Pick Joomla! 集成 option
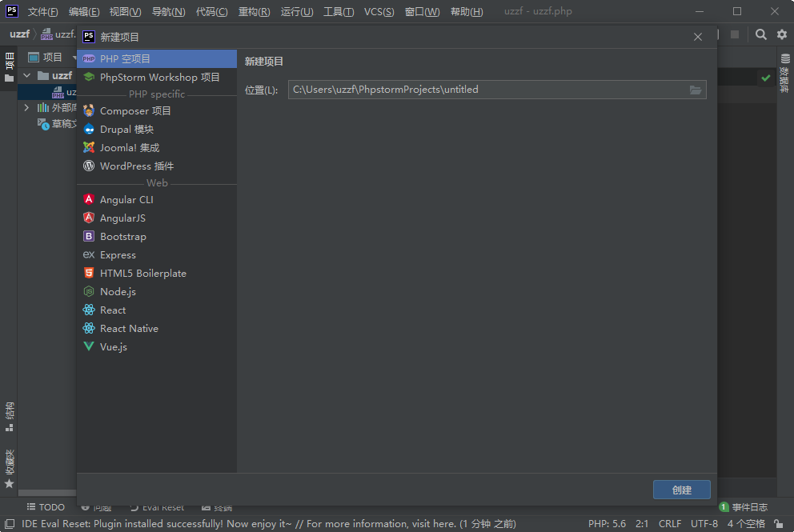The image size is (794, 532). pyautogui.click(x=156, y=147)
